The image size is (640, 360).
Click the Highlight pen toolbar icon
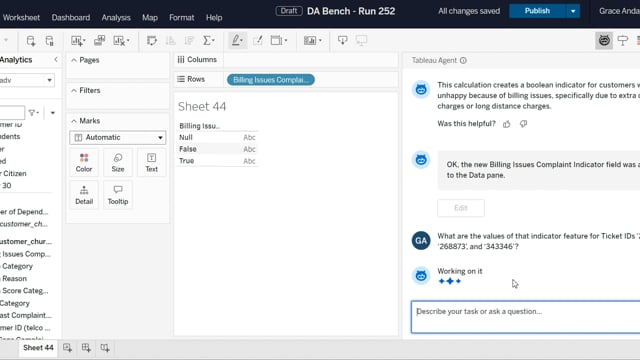[237, 40]
